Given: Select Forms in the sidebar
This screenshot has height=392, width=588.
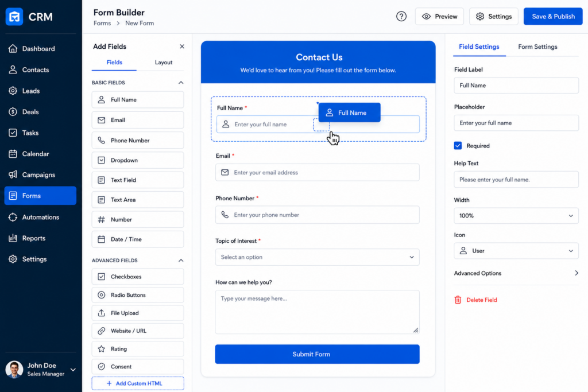Looking at the screenshot, I should [x=40, y=196].
